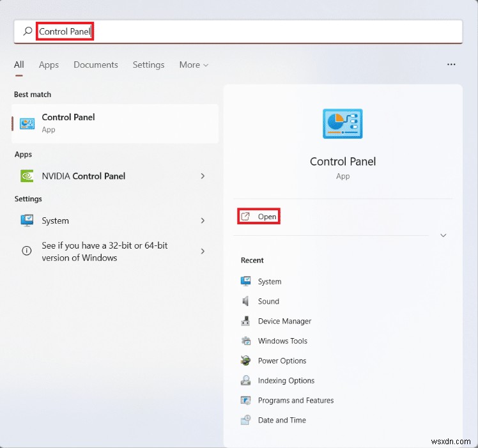The image size is (478, 448).
Task: Click the 'See if you have a 32-bit' text
Action: pyautogui.click(x=105, y=252)
